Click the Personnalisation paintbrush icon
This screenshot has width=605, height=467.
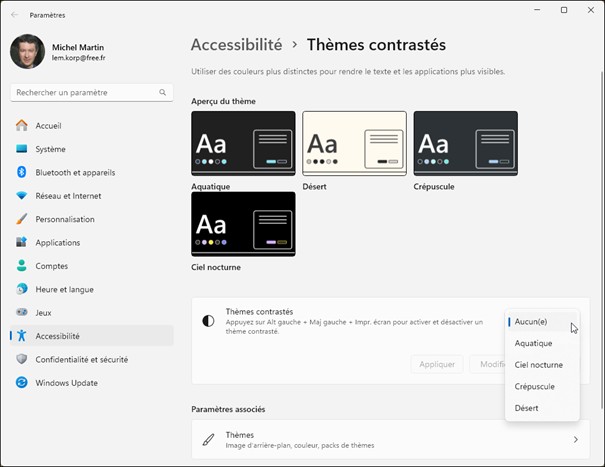pos(21,219)
